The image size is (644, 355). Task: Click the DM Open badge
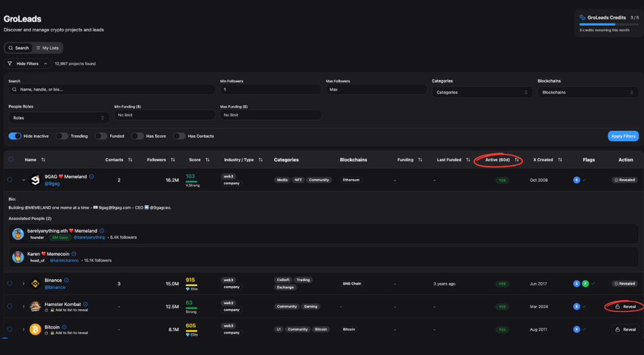tap(60, 238)
